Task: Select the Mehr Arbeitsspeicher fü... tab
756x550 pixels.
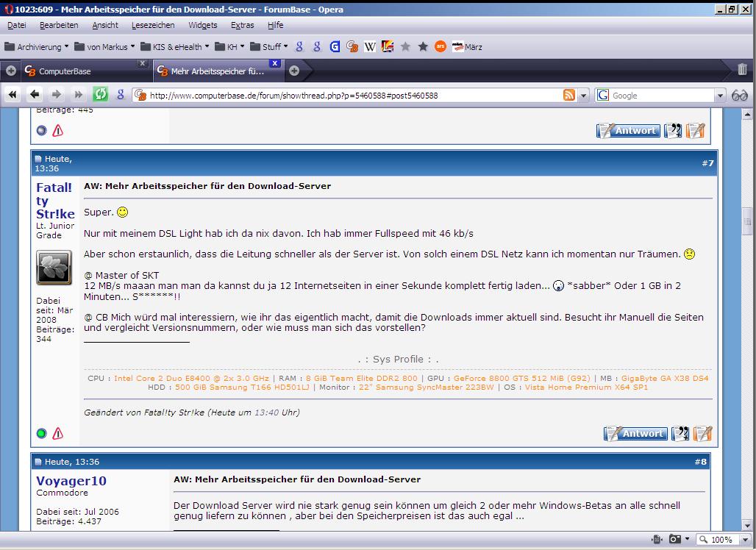Action: tap(217, 71)
